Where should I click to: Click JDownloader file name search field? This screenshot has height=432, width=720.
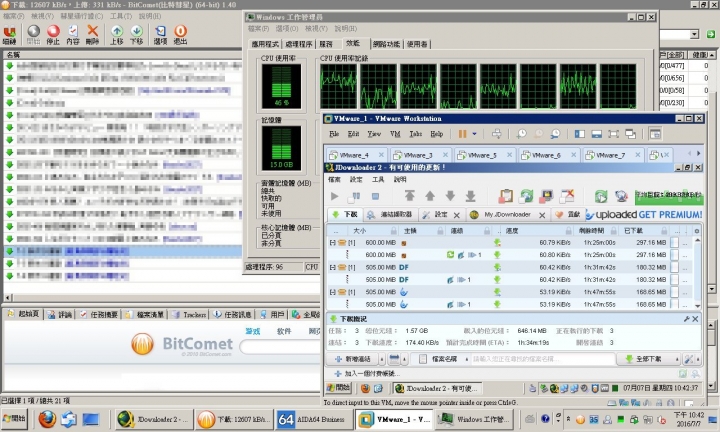pyautogui.click(x=543, y=359)
